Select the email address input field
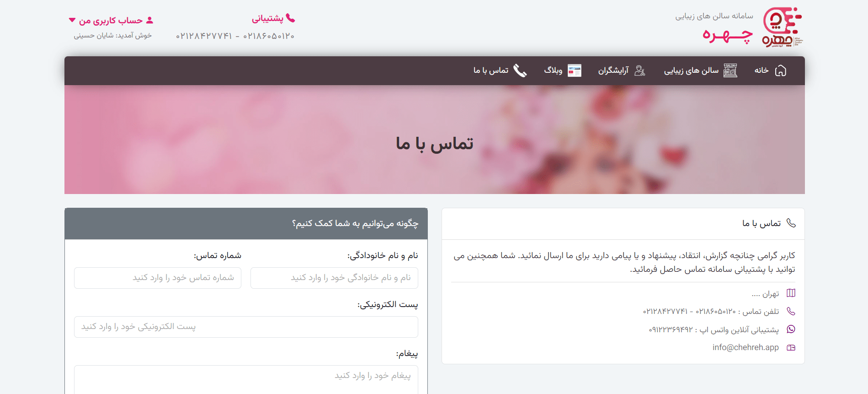 click(x=246, y=327)
